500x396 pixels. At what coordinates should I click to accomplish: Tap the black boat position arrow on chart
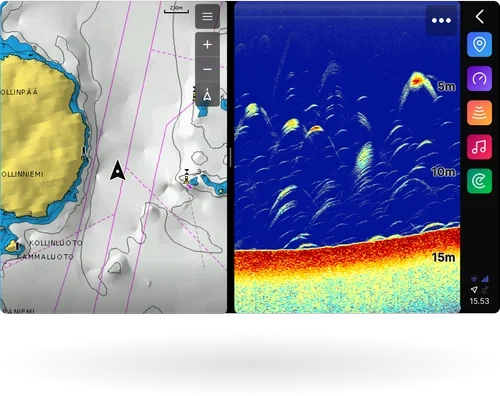coord(118,170)
